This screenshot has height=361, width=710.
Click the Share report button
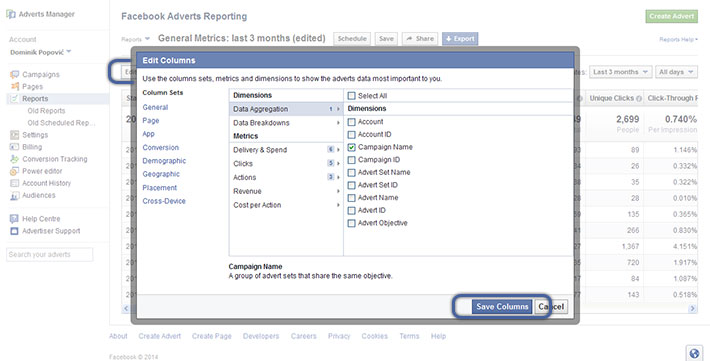tap(420, 39)
